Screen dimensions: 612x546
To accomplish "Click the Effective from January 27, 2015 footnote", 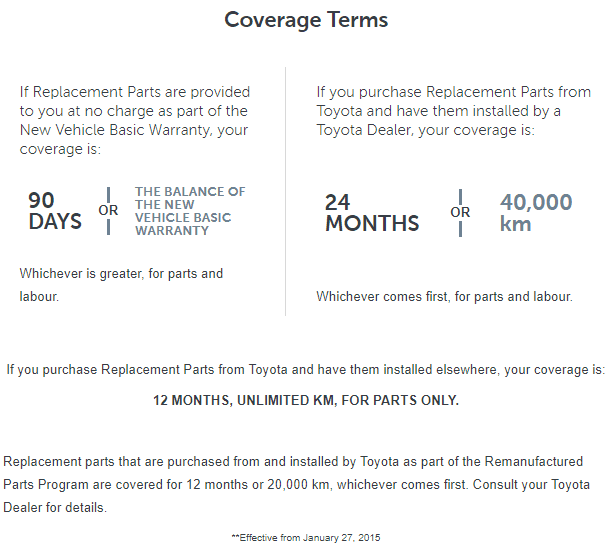I will pos(306,538).
